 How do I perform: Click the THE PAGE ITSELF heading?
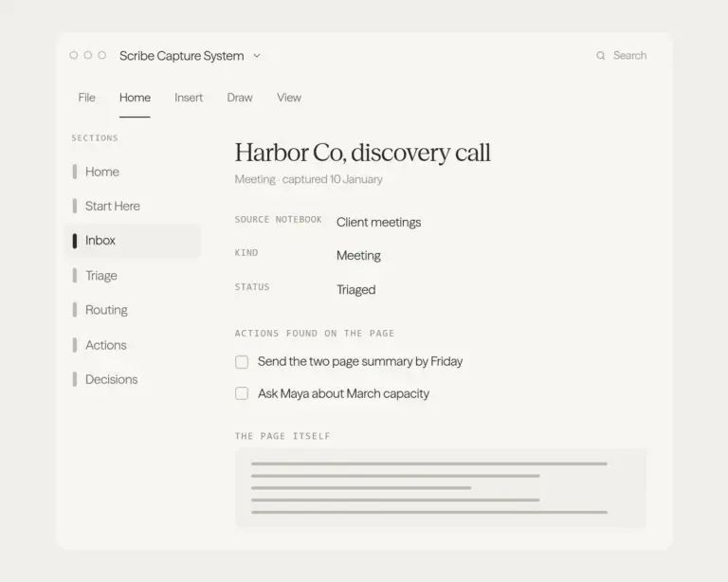point(282,436)
